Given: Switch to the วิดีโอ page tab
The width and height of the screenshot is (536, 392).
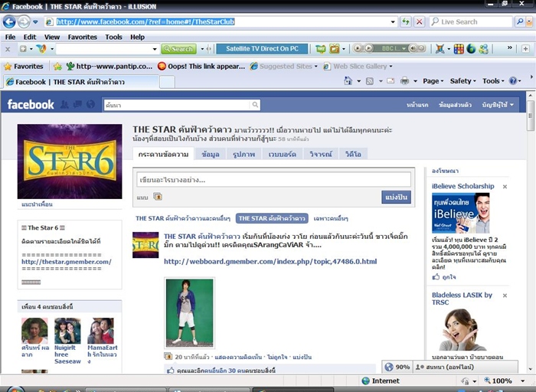Looking at the screenshot, I should point(353,154).
